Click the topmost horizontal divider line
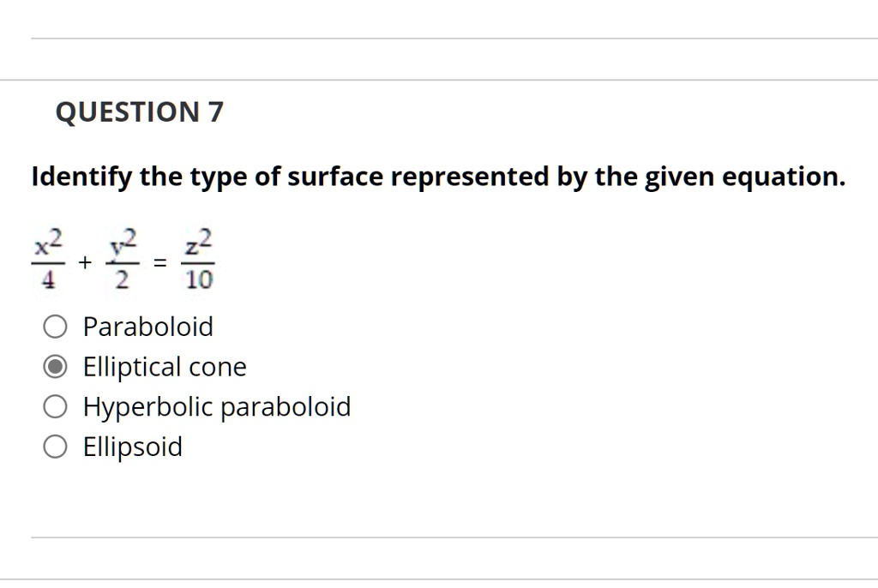 pos(439,38)
